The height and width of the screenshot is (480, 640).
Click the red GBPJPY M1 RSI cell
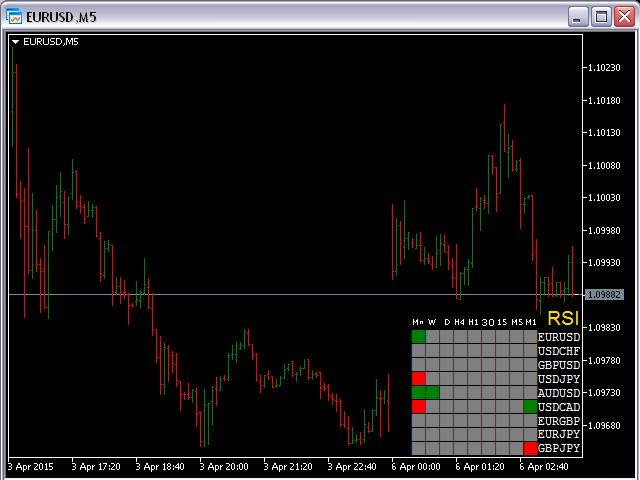[x=530, y=448]
